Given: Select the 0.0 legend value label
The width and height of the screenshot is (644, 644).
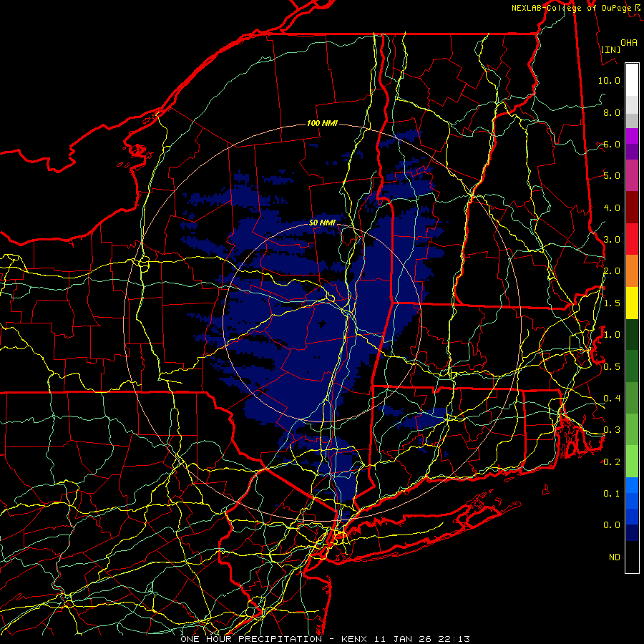Looking at the screenshot, I should (612, 525).
